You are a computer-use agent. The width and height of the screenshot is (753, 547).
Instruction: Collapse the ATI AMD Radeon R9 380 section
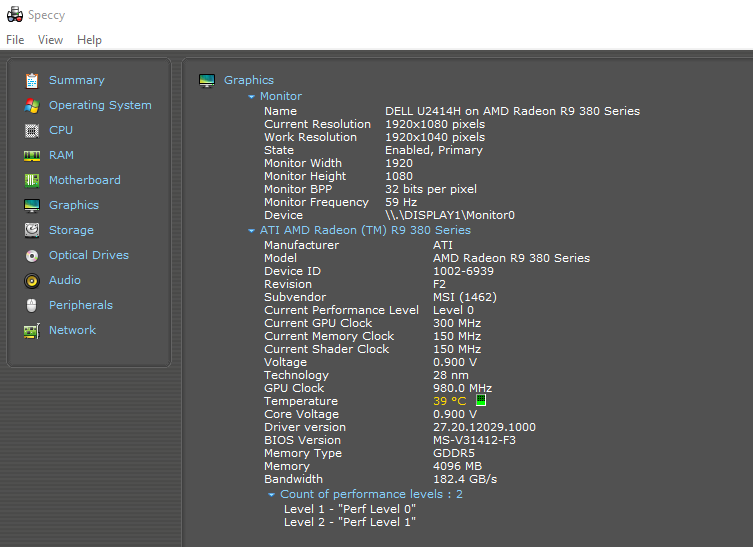252,231
